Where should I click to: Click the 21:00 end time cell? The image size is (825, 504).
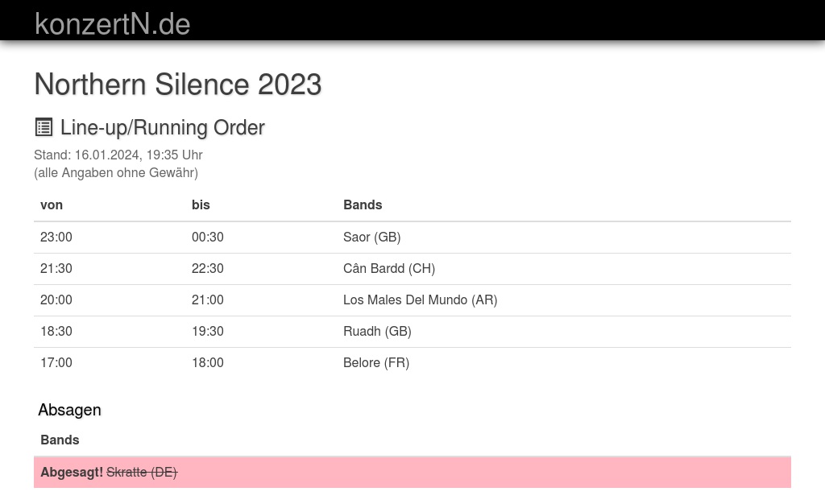208,300
